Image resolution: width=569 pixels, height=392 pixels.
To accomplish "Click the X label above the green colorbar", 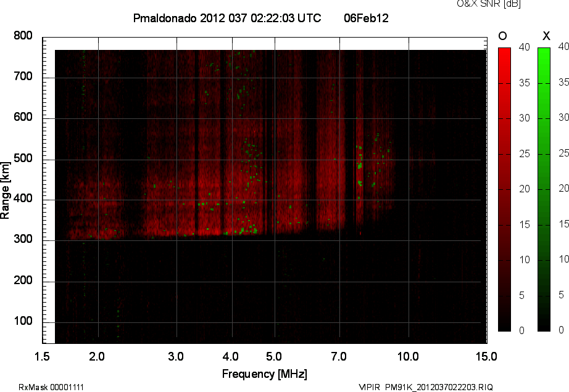I will [545, 36].
